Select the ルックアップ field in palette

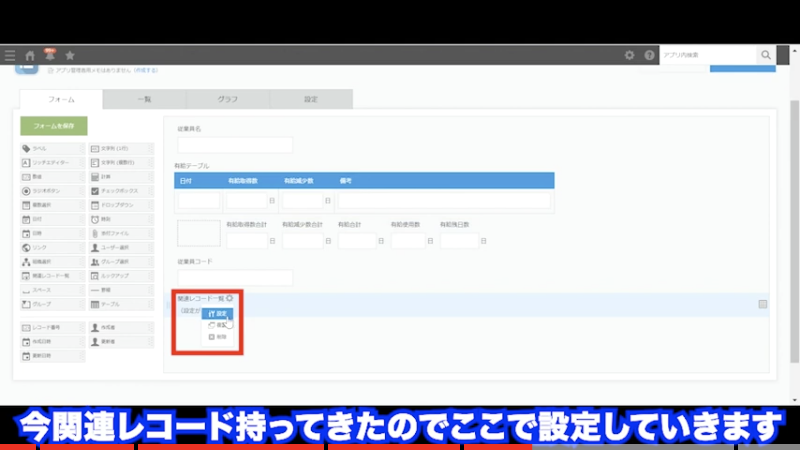(x=120, y=275)
